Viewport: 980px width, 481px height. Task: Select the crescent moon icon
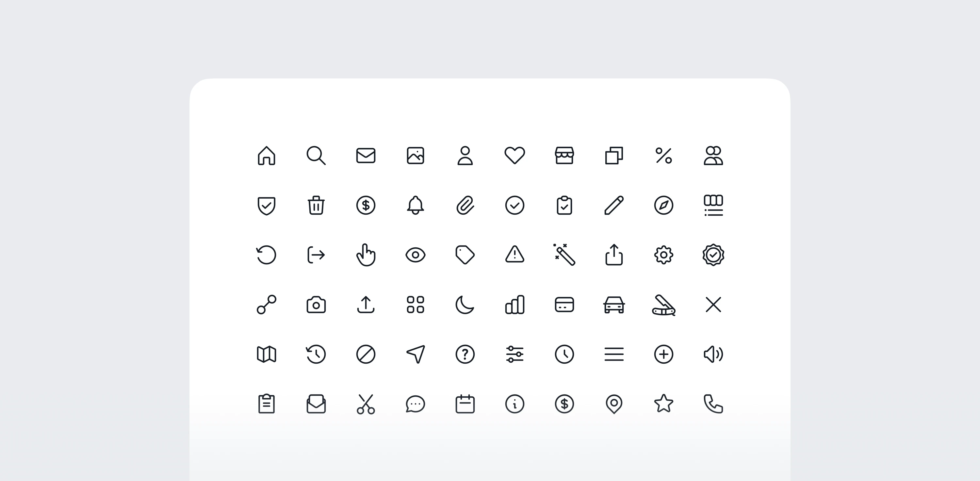click(x=465, y=305)
